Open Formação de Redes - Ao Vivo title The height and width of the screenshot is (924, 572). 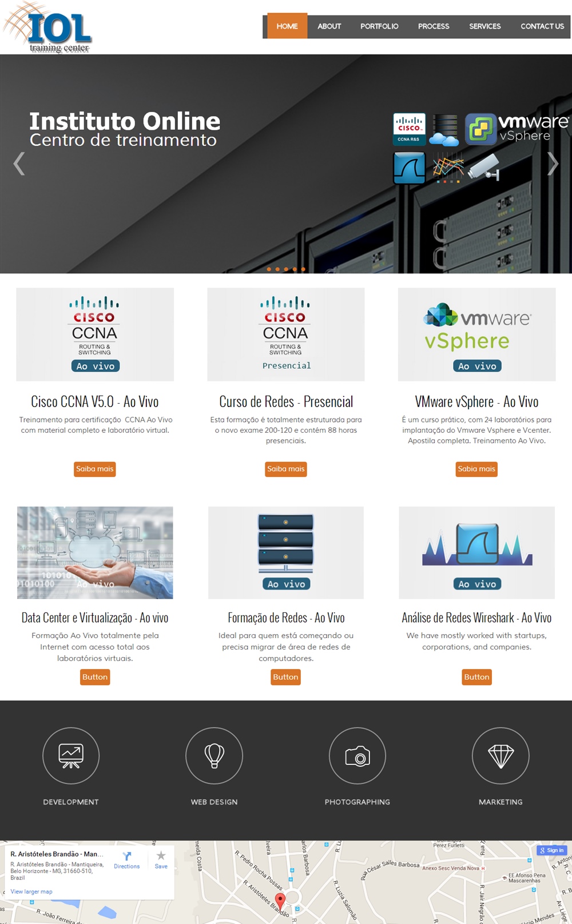point(286,618)
